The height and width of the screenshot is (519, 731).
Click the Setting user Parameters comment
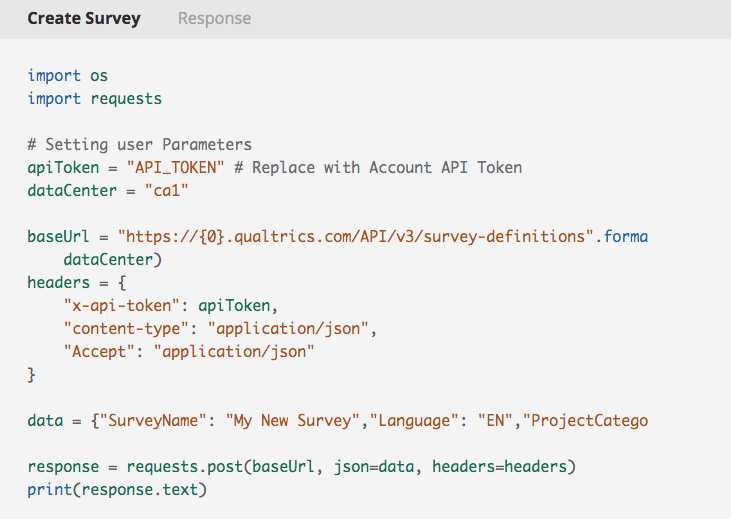(139, 145)
